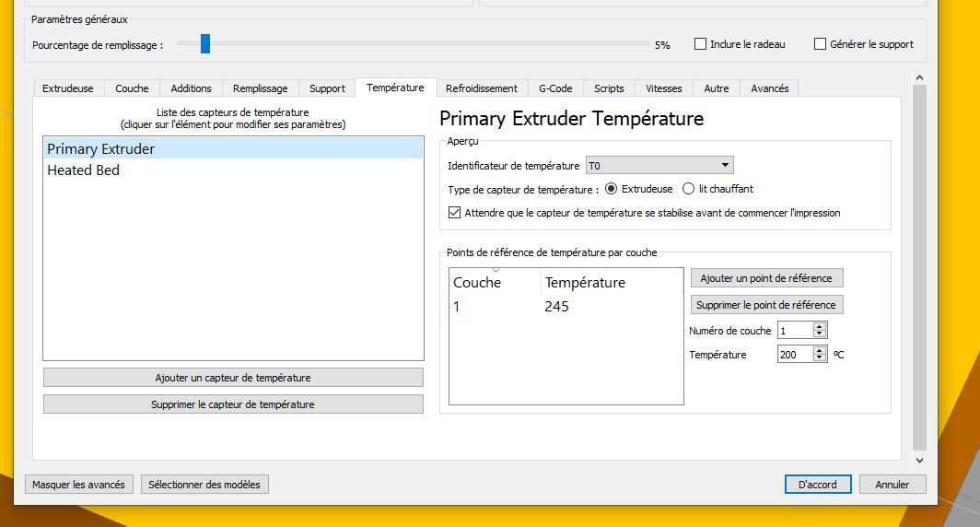This screenshot has height=527, width=980.
Task: Open the Scripts tab
Action: point(610,88)
